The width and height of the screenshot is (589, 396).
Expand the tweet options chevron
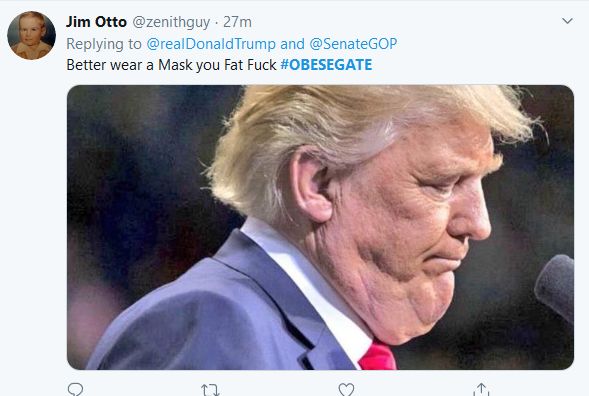567,21
